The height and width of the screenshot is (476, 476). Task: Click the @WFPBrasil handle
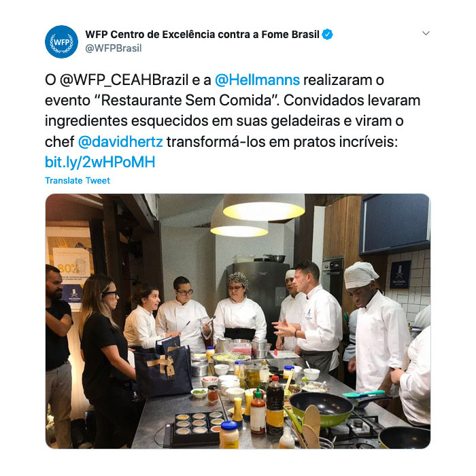point(114,48)
